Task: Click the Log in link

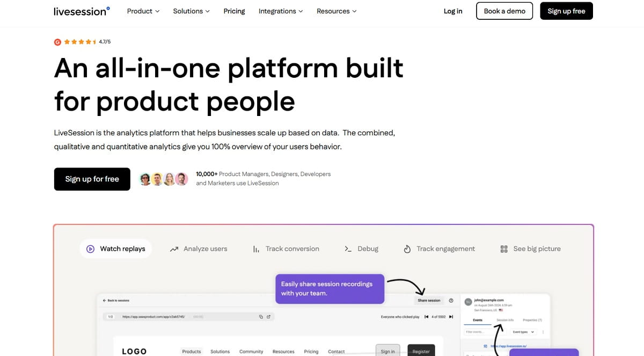Action: click(x=453, y=11)
